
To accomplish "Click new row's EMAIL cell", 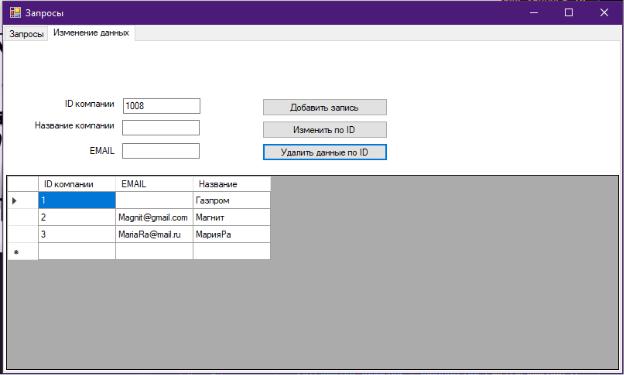I will (x=154, y=252).
